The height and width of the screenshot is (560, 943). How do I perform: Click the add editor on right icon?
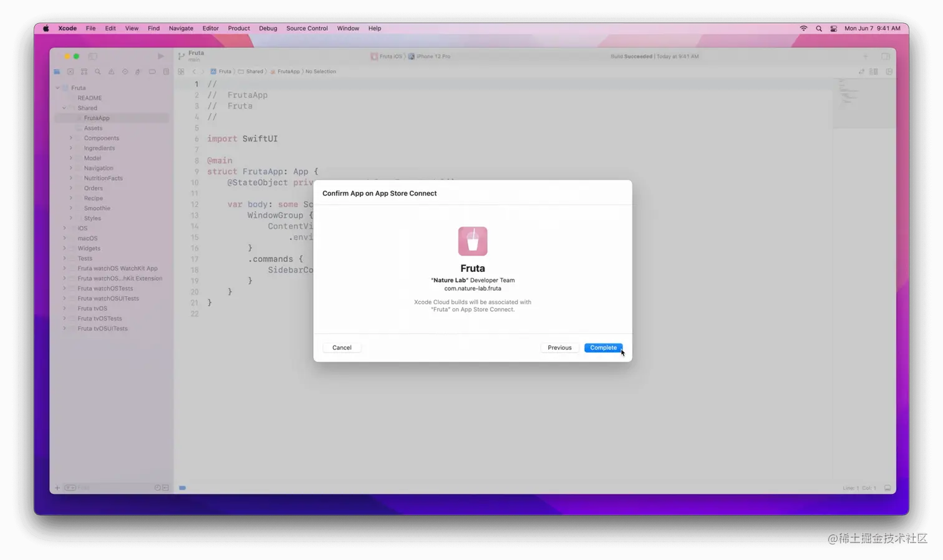pyautogui.click(x=889, y=72)
